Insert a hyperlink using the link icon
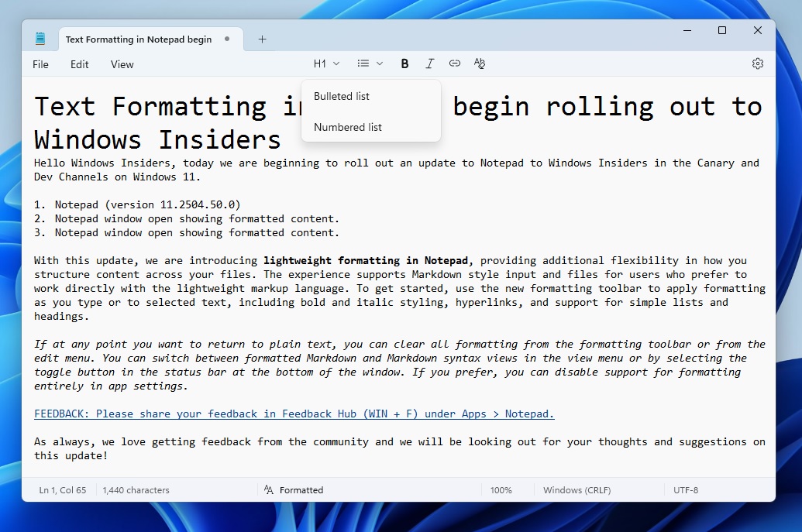The width and height of the screenshot is (802, 532). [455, 63]
